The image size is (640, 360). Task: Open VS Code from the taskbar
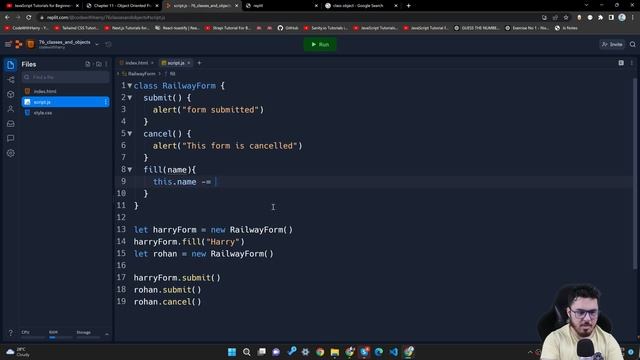click(x=393, y=352)
